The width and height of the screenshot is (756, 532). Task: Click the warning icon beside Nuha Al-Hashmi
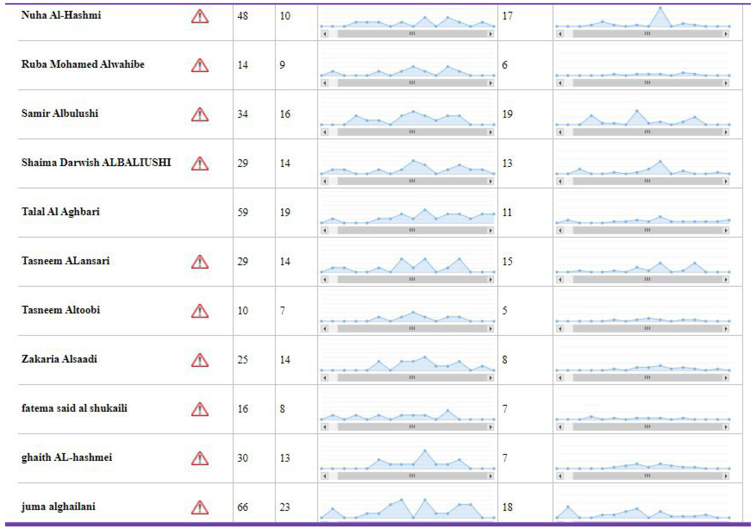[199, 16]
